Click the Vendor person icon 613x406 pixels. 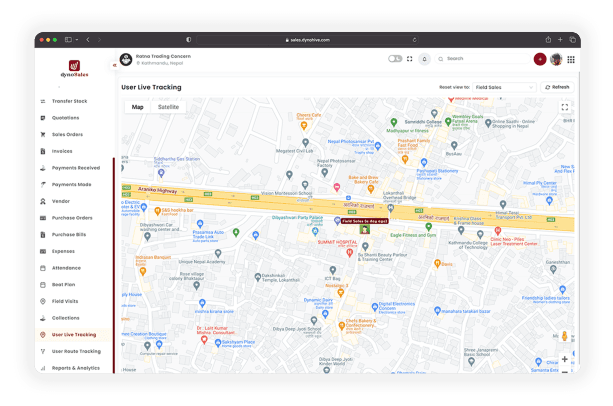point(43,201)
